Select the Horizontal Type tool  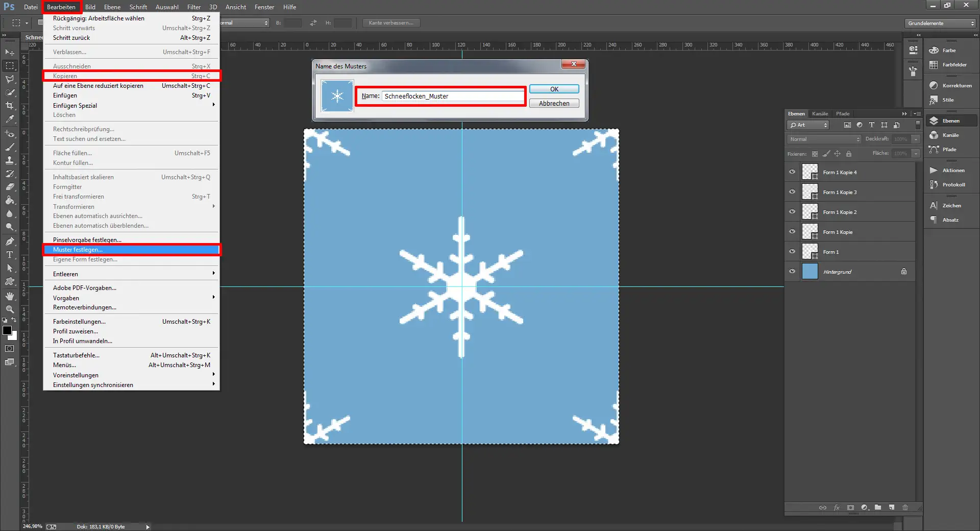9,254
